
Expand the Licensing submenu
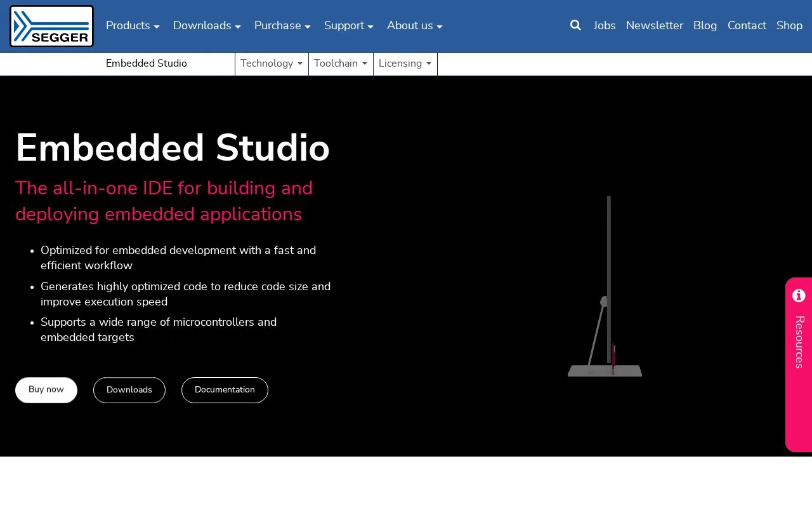coord(405,63)
